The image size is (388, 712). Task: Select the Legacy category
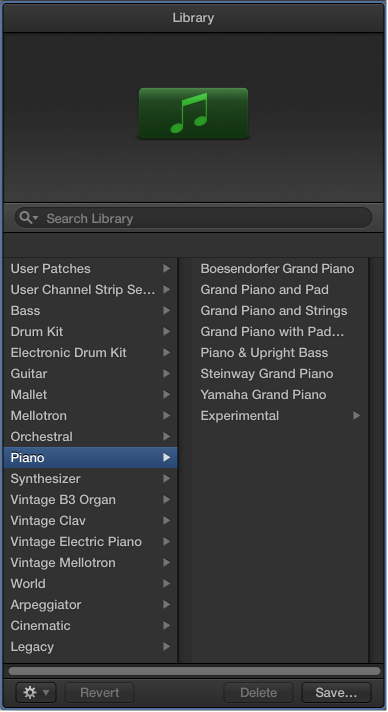click(x=90, y=646)
